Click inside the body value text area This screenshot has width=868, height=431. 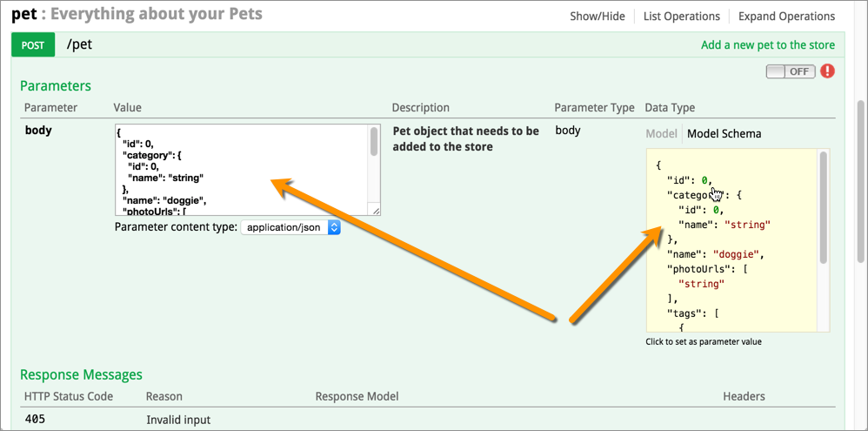(x=235, y=170)
